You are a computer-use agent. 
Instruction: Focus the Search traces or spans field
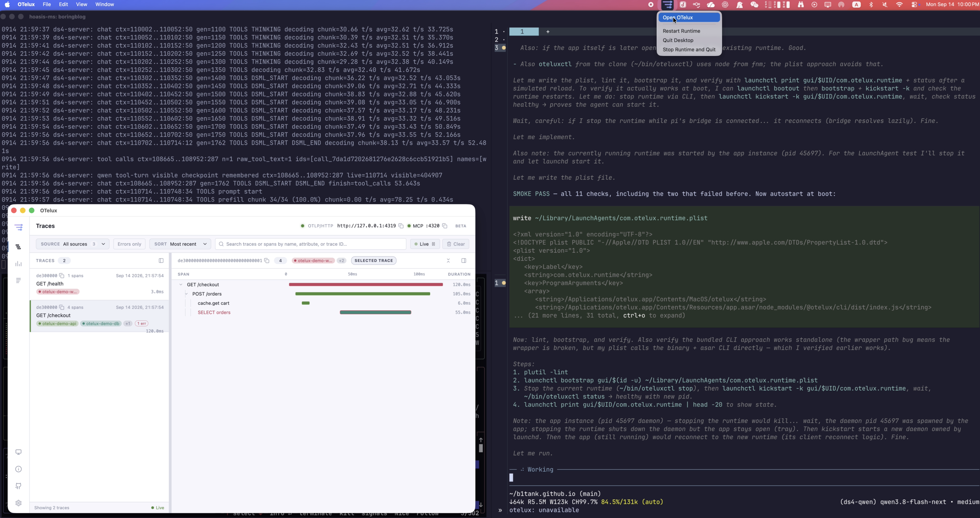point(310,244)
